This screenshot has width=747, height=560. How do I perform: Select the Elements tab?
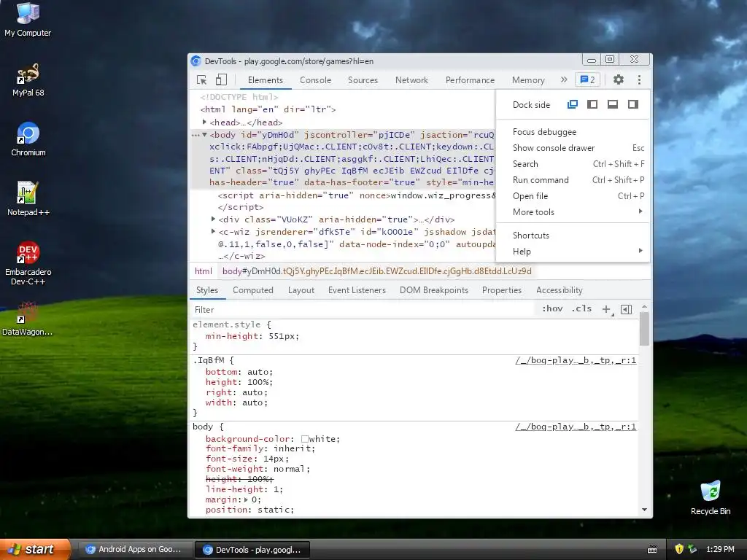point(266,80)
